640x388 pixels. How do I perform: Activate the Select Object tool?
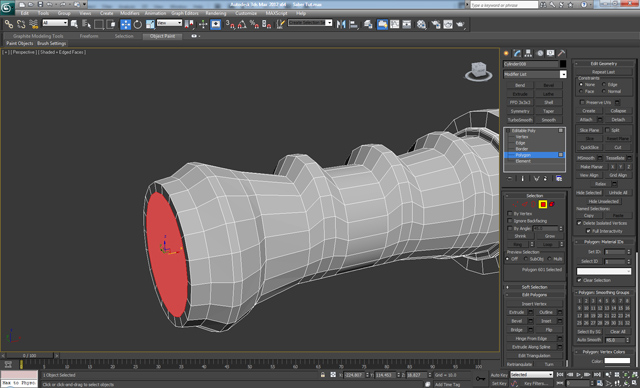(74, 24)
